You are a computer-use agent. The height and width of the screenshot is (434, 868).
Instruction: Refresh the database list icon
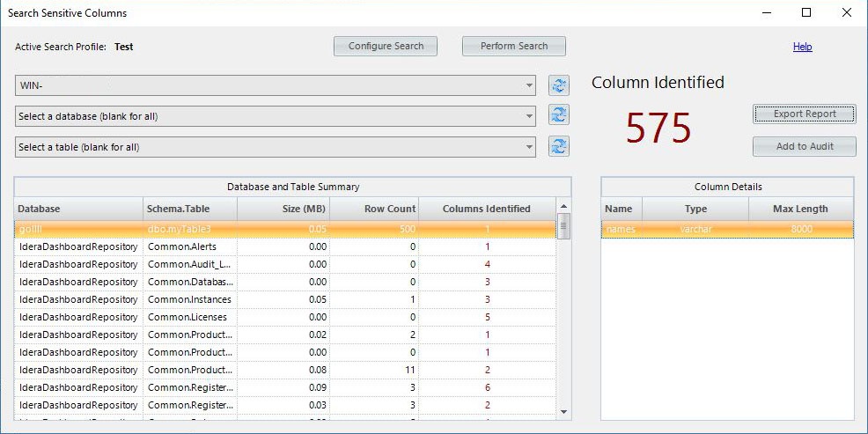[x=558, y=115]
